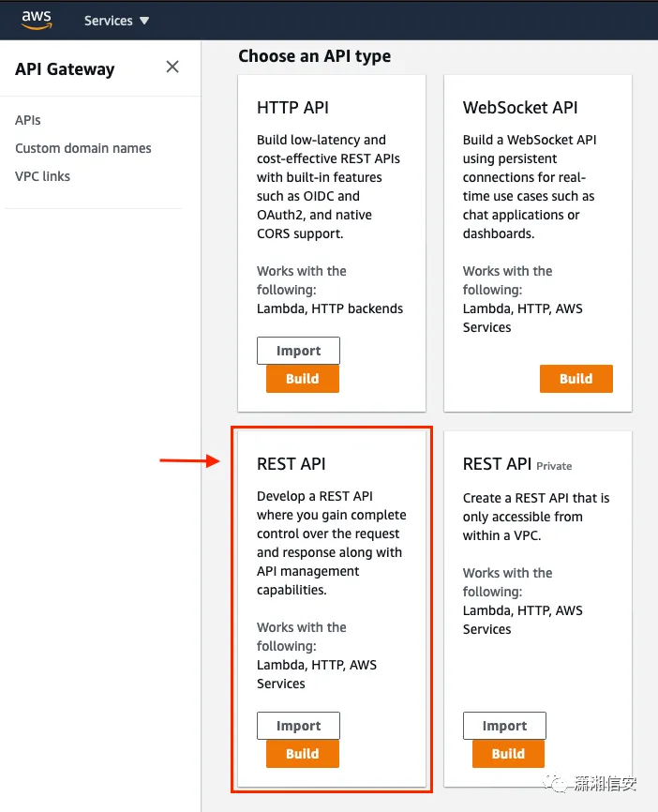
Task: Select the HTTP API card title
Action: pos(292,107)
